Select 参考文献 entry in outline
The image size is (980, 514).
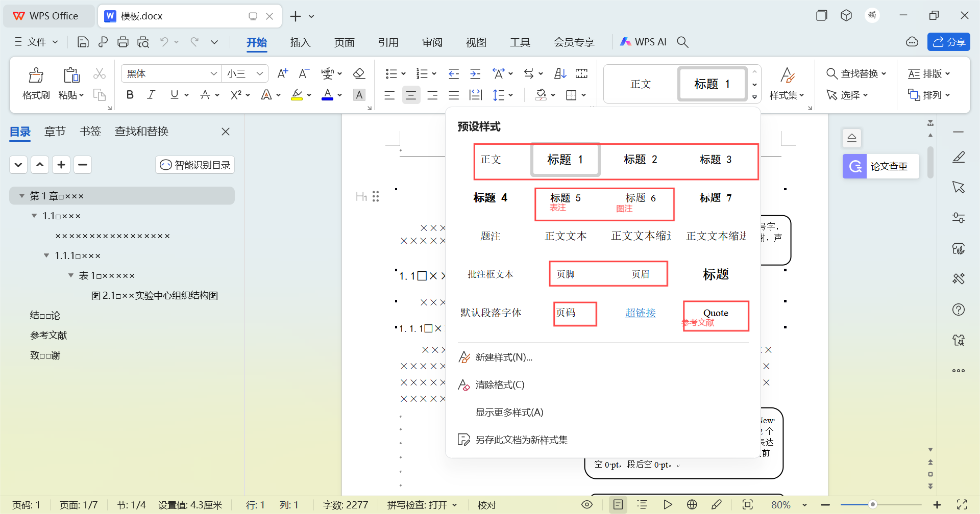[48, 335]
